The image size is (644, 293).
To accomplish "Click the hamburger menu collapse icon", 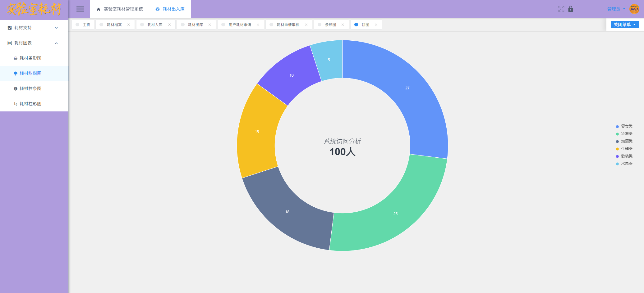I will click(80, 9).
